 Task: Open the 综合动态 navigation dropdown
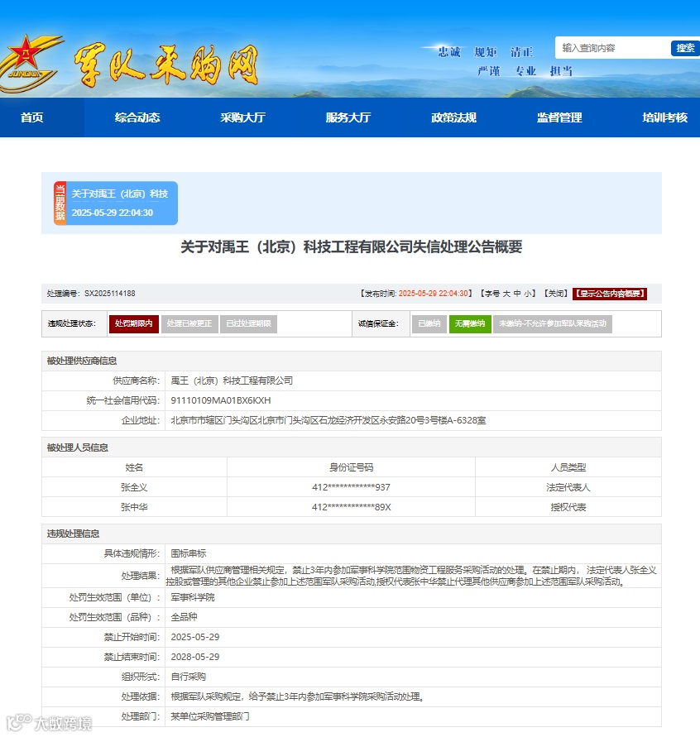138,117
